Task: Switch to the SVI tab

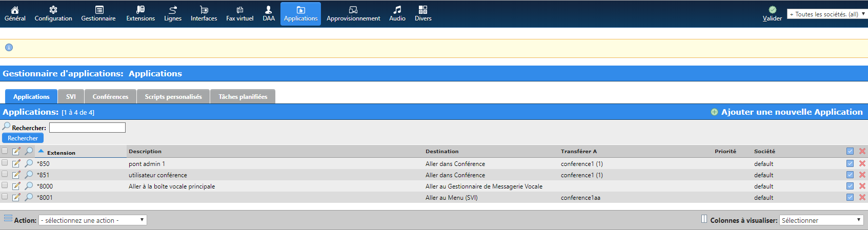Action: click(71, 96)
